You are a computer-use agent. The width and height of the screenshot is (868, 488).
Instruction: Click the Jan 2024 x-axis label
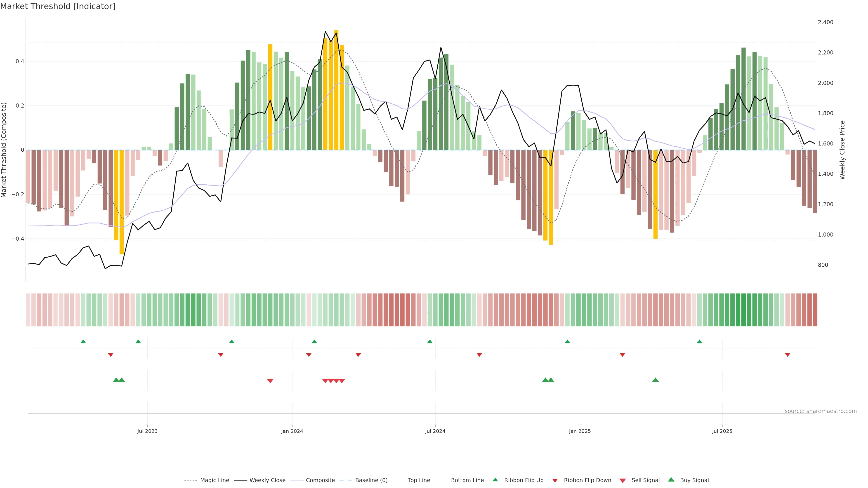(292, 431)
